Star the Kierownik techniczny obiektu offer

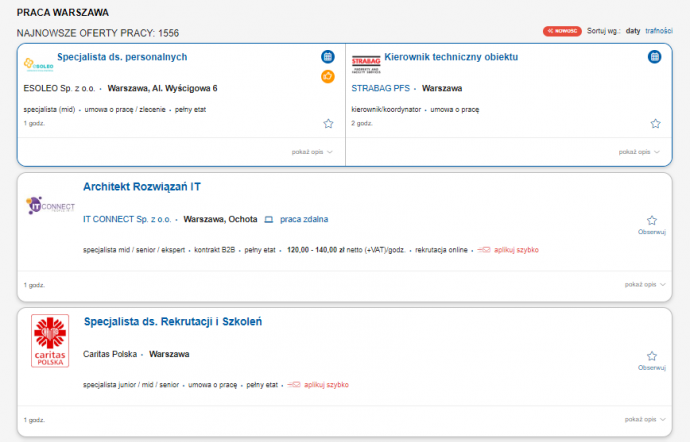[x=655, y=124]
